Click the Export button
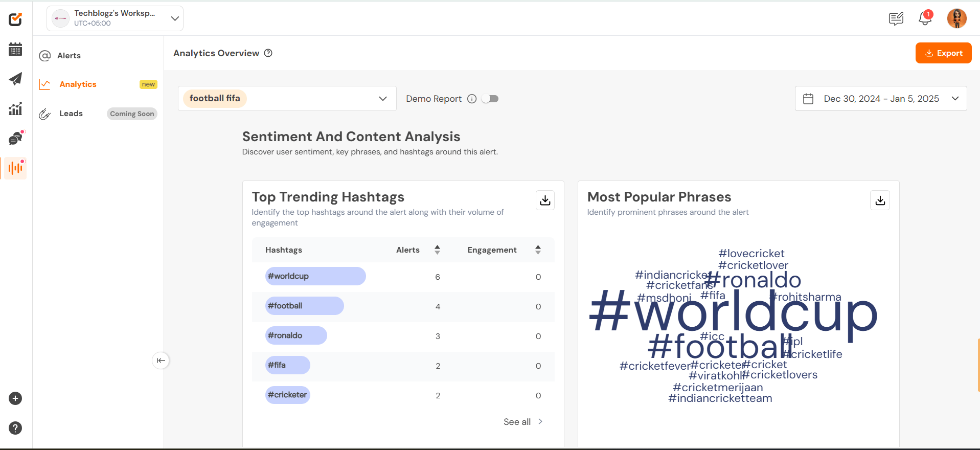 (943, 53)
